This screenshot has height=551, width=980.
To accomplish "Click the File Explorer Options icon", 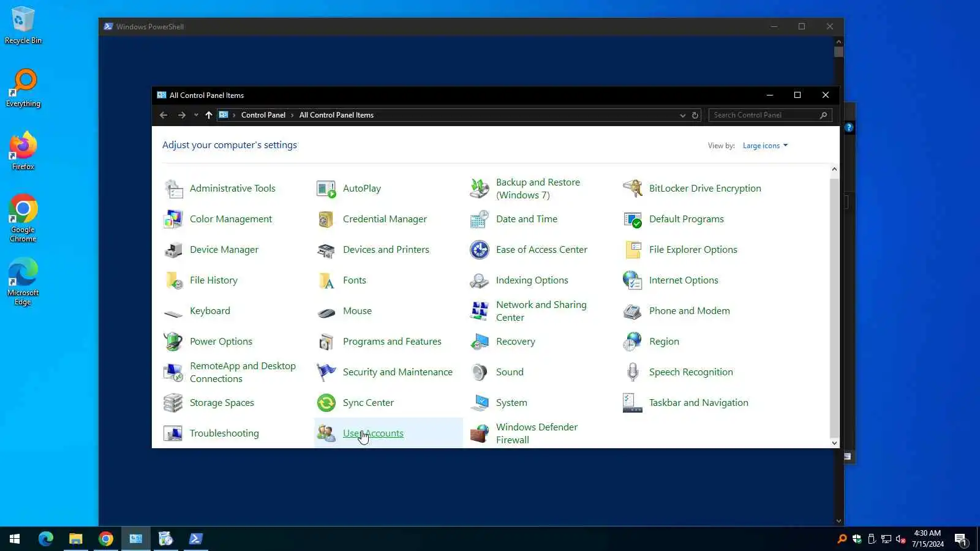I will coord(633,250).
